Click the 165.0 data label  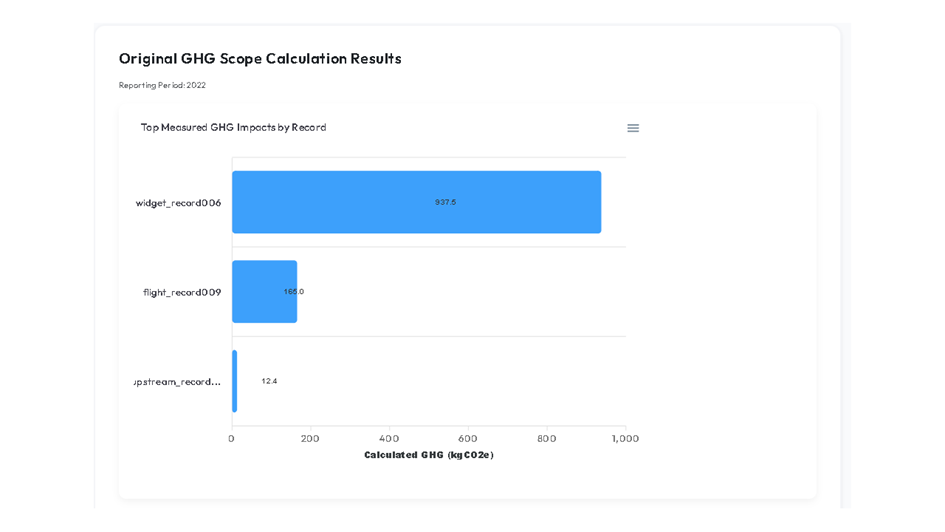pyautogui.click(x=294, y=292)
